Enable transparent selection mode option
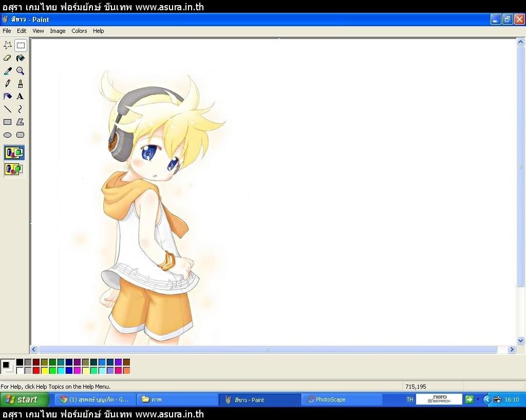 14,169
